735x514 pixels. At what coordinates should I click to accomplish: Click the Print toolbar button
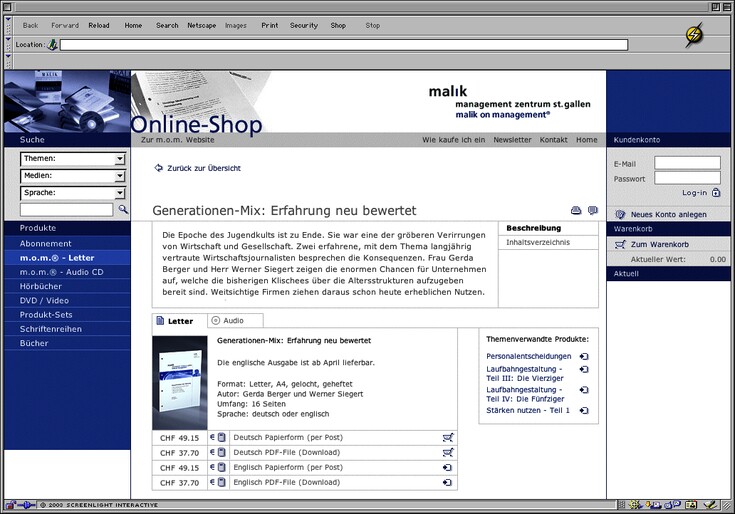pyautogui.click(x=270, y=25)
